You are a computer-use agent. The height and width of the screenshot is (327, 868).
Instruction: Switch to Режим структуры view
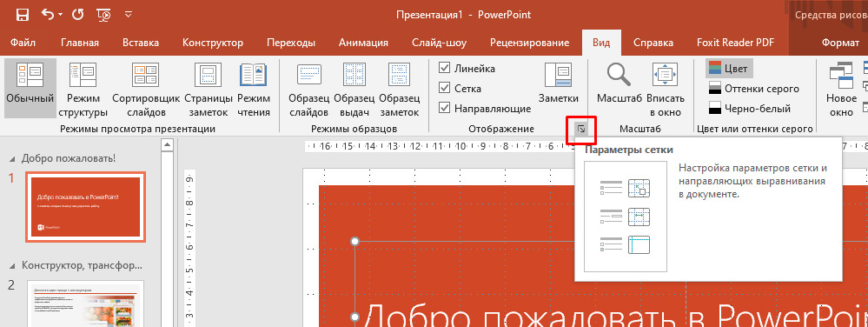click(x=83, y=88)
